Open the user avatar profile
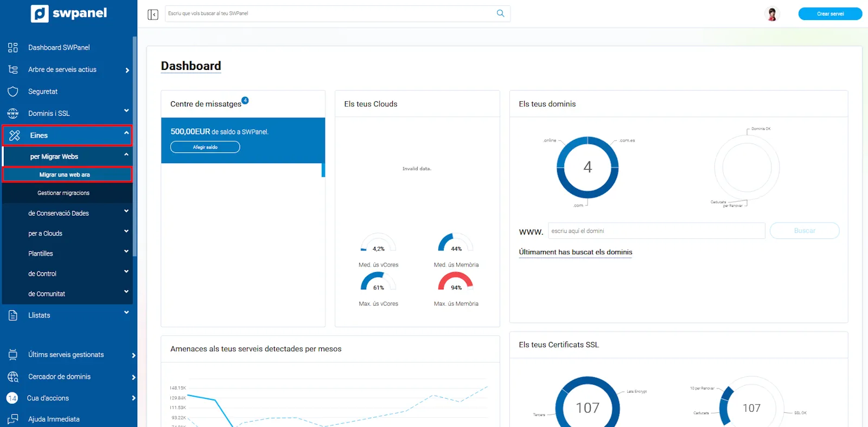This screenshot has height=427, width=868. [772, 14]
